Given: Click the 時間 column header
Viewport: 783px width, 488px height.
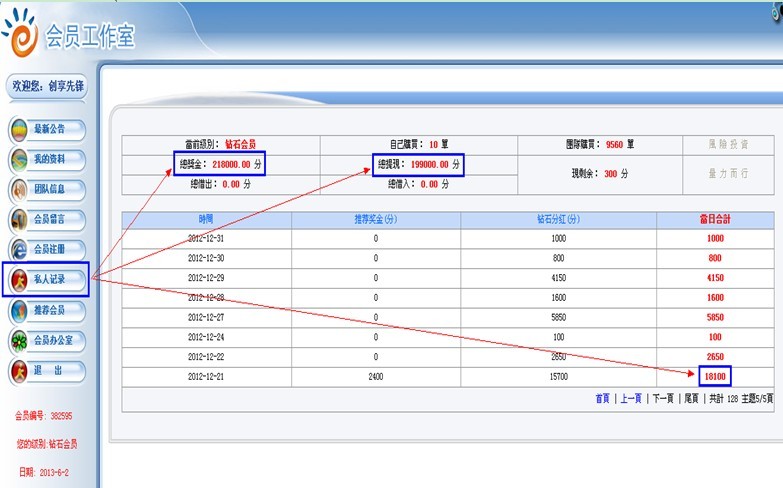Looking at the screenshot, I should pos(206,219).
